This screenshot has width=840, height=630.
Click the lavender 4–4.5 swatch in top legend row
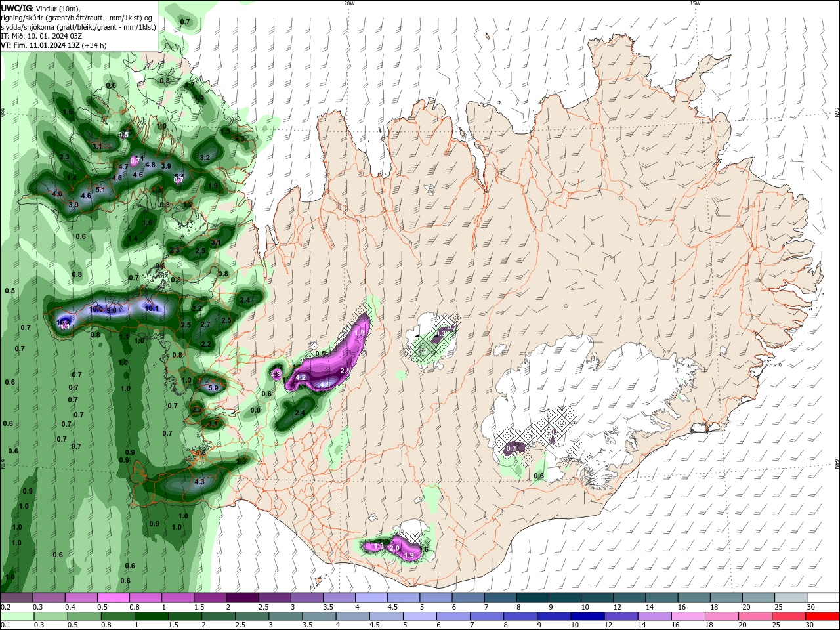[371, 598]
